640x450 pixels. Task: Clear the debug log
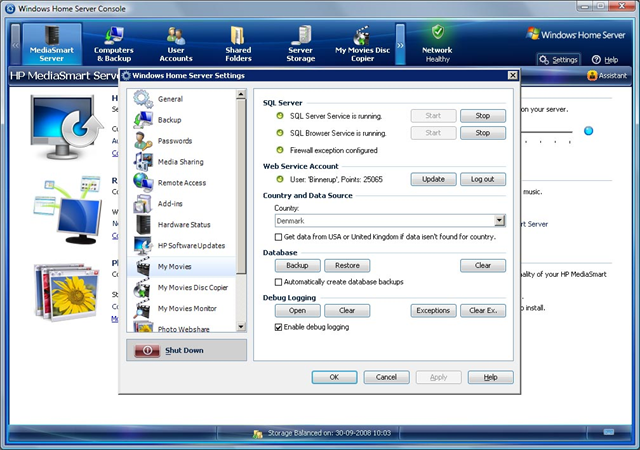347,311
